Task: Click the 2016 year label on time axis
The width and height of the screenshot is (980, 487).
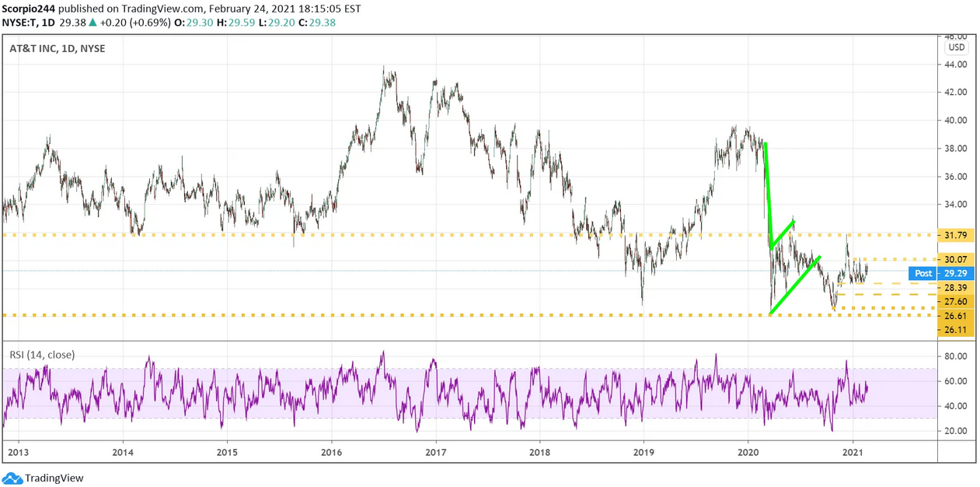Action: [331, 451]
